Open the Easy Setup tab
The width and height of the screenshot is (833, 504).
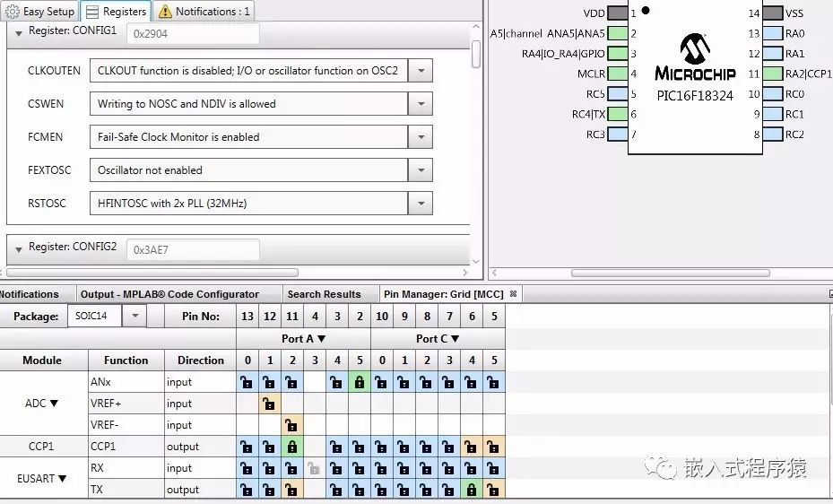click(x=39, y=11)
